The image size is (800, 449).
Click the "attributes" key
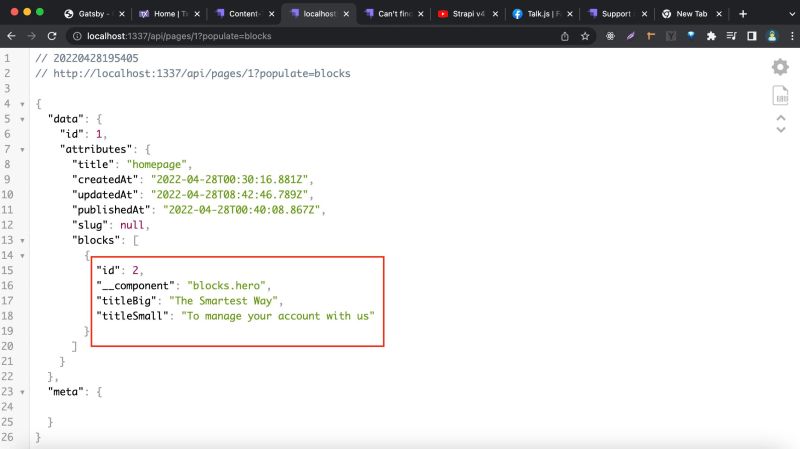tap(96, 149)
